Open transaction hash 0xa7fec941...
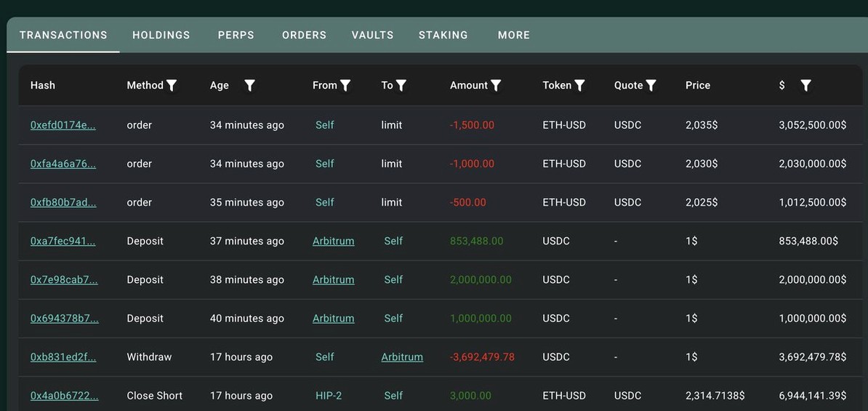Screen dimensions: 868x411 (63, 241)
